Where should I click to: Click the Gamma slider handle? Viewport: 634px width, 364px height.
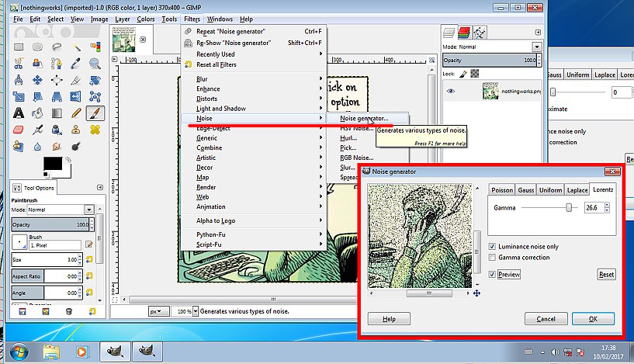point(569,207)
